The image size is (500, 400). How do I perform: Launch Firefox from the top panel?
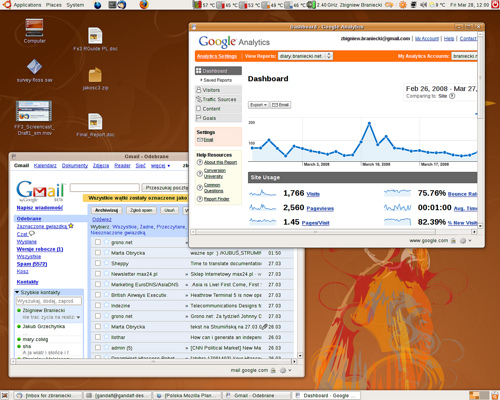click(144, 5)
